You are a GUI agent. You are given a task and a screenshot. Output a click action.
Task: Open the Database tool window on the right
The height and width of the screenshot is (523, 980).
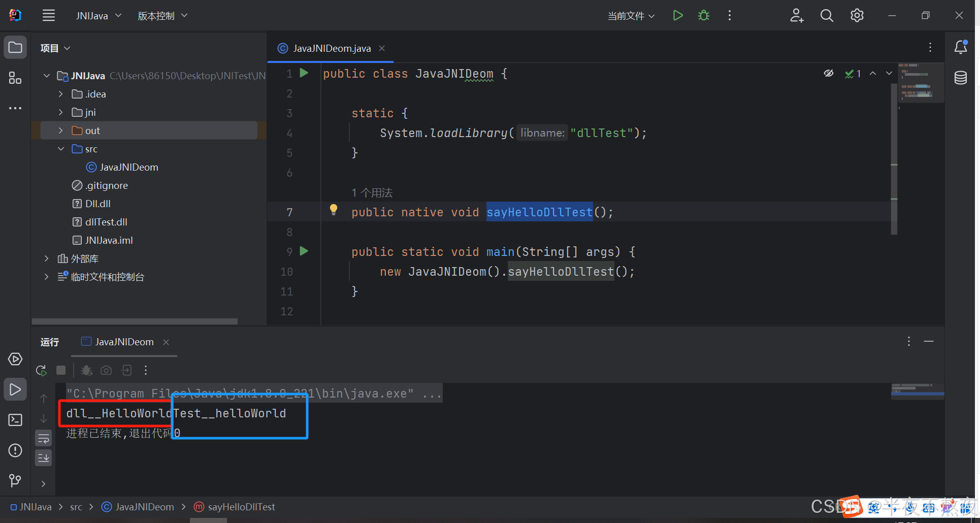click(x=960, y=77)
